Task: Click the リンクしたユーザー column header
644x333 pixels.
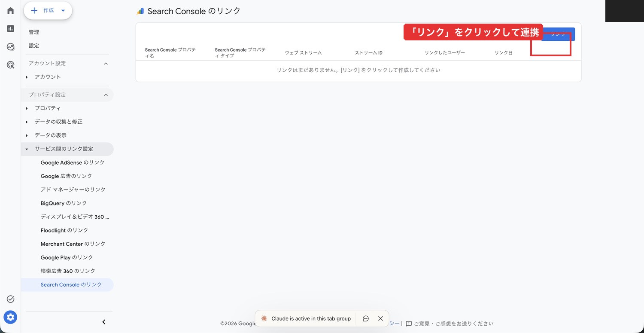Action: tap(445, 53)
